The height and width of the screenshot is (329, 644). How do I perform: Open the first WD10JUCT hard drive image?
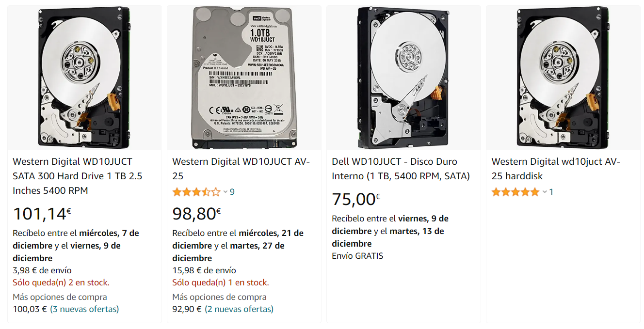[84, 78]
